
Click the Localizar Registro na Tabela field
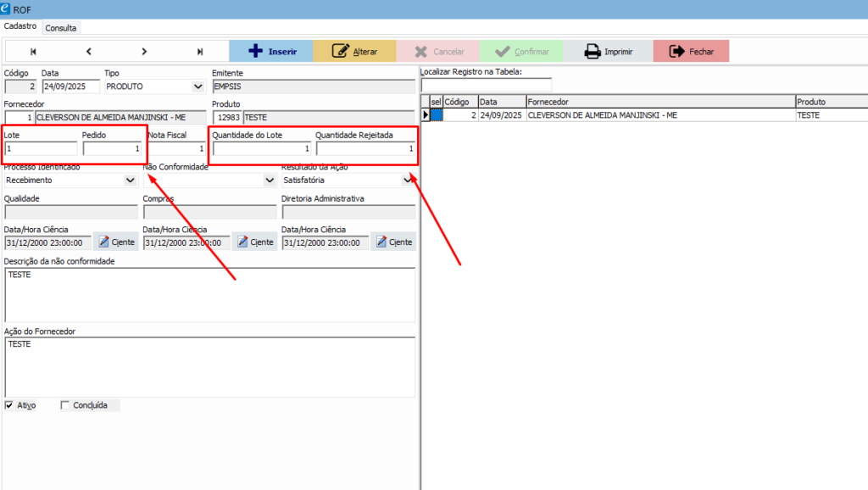(x=486, y=85)
